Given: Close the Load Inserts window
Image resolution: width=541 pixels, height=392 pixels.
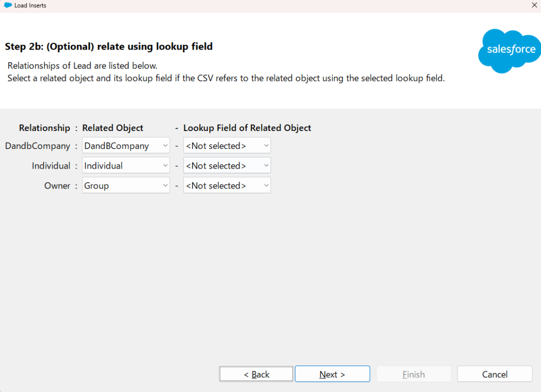Looking at the screenshot, I should (534, 5).
